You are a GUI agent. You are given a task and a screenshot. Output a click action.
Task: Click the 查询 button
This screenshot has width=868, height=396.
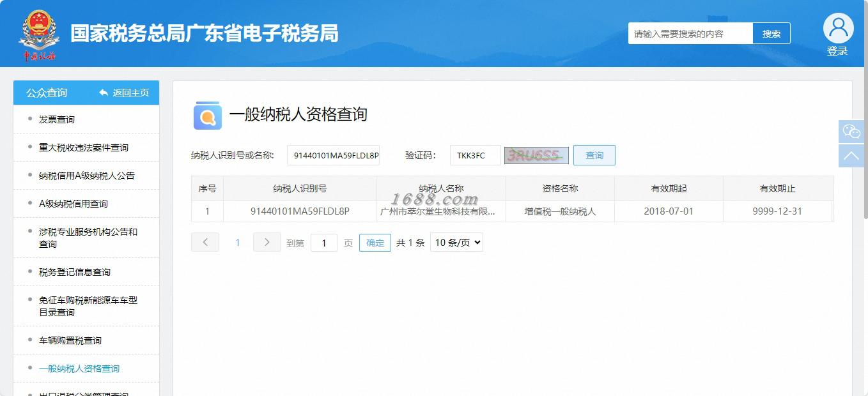[x=594, y=155]
